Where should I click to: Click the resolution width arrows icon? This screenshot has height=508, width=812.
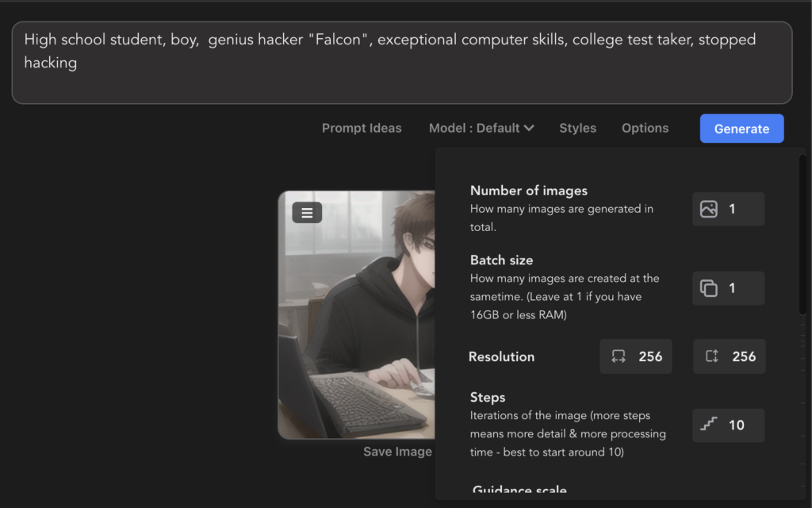click(x=619, y=357)
